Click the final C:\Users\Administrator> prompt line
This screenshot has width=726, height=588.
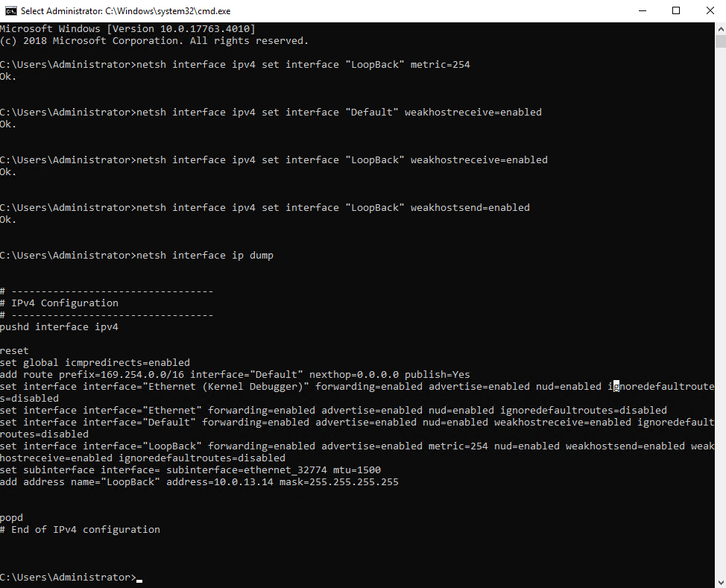67,577
